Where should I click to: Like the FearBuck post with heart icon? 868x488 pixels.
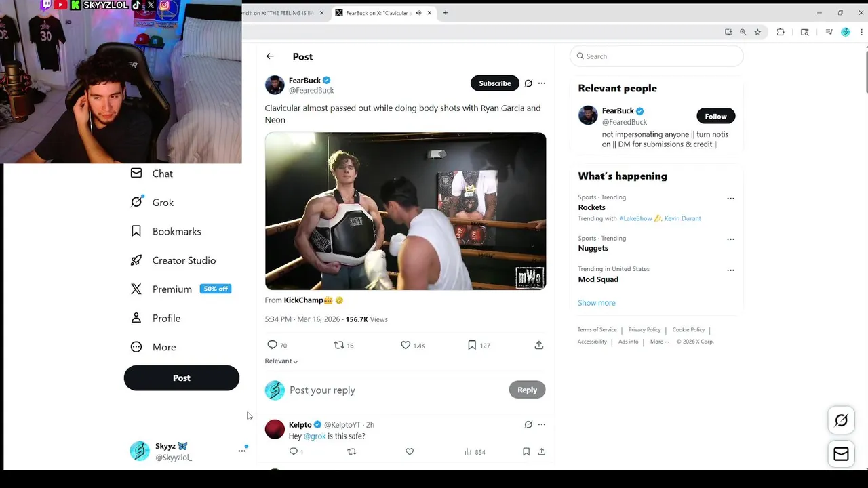tap(406, 345)
